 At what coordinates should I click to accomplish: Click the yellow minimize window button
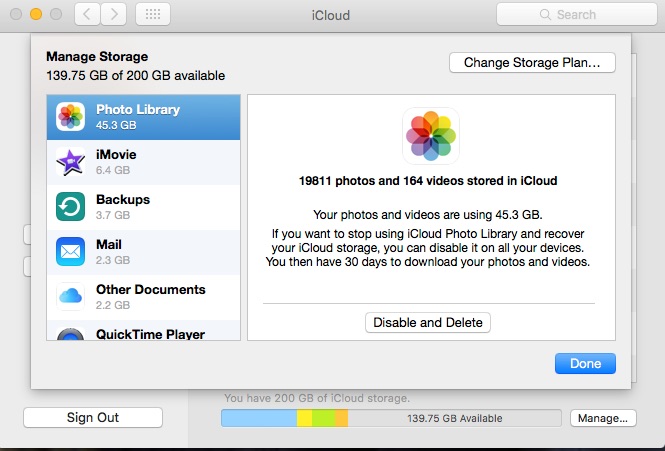tap(36, 14)
